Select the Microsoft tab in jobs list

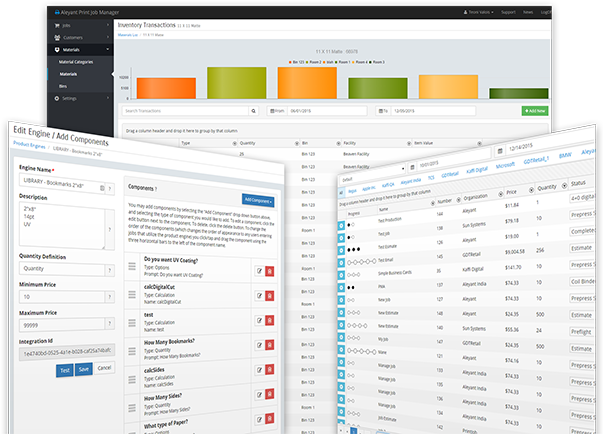[505, 165]
